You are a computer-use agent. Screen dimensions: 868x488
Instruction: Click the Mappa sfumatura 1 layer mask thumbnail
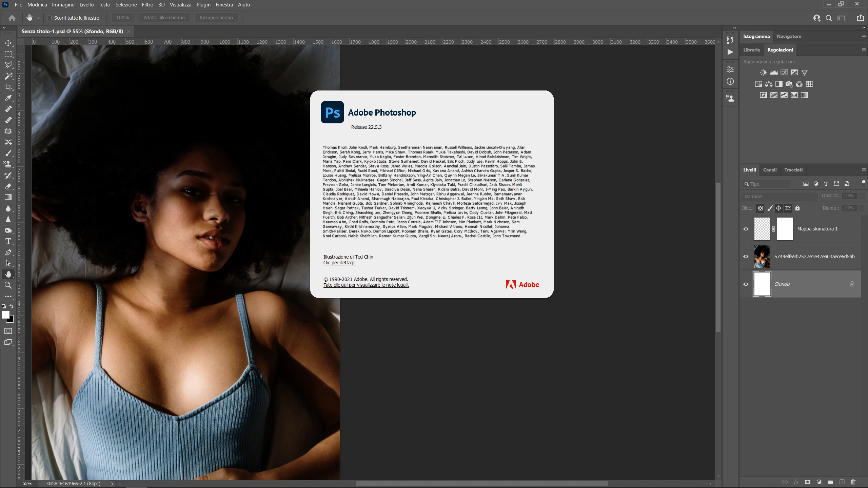click(785, 229)
